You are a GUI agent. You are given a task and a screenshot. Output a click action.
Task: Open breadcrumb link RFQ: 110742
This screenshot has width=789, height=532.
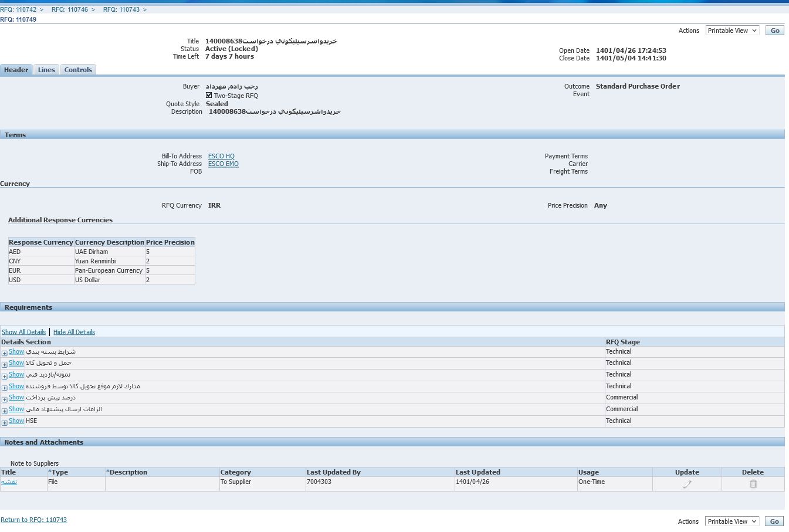18,10
